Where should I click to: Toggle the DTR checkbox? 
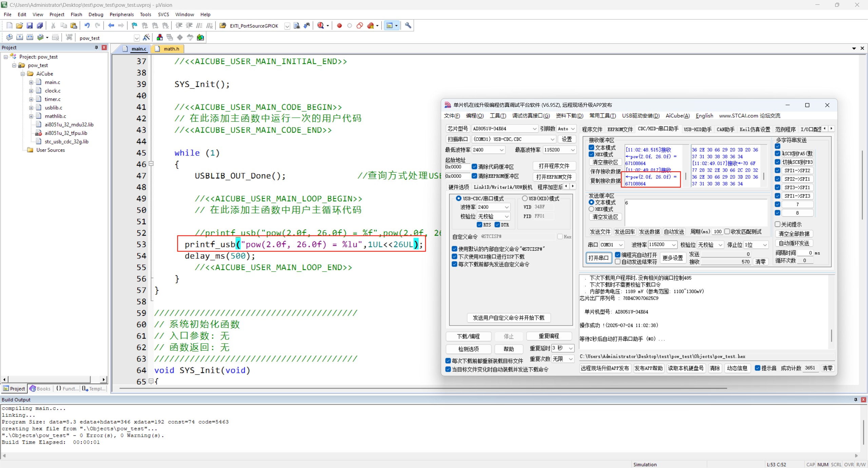click(x=497, y=225)
